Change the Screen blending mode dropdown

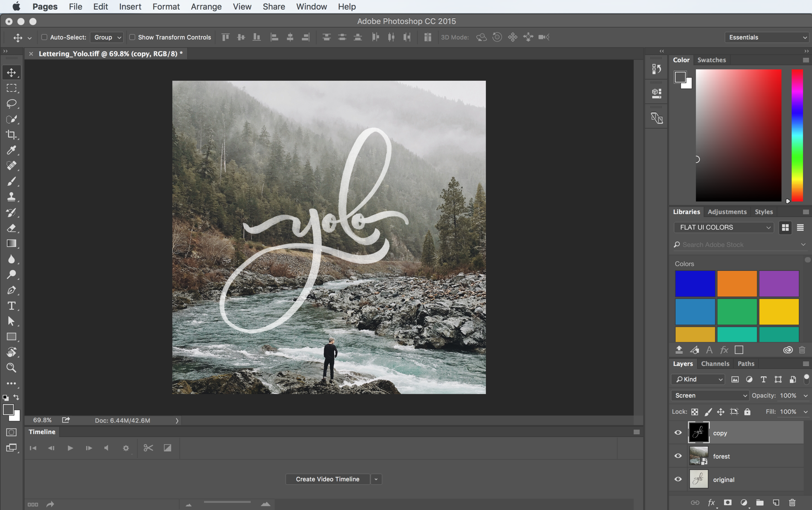point(710,395)
